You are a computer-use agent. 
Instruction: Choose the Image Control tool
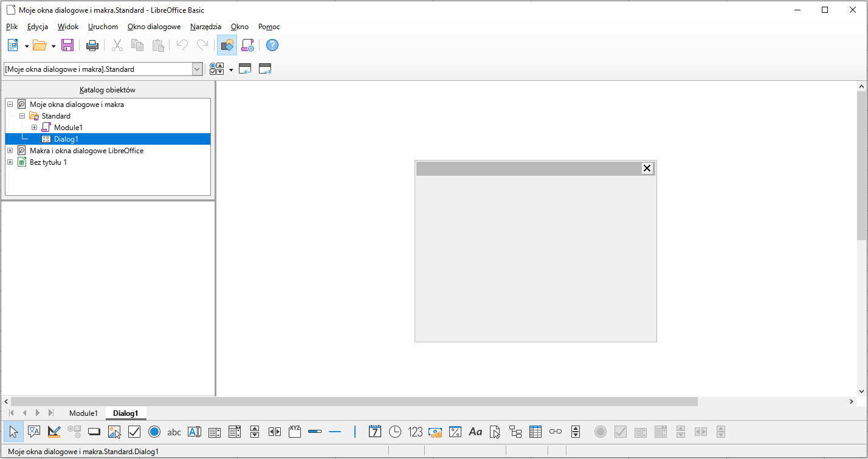pos(114,432)
